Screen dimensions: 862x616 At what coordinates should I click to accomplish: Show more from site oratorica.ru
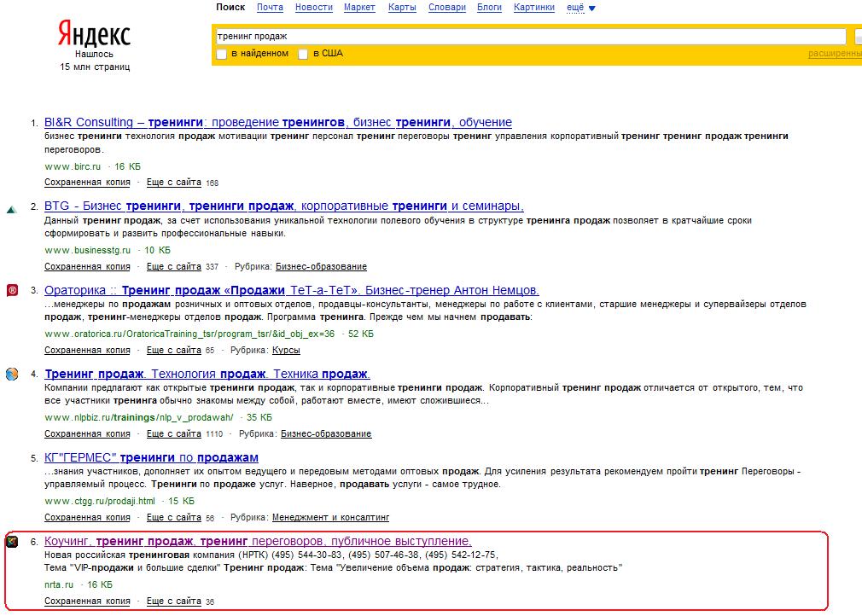174,350
